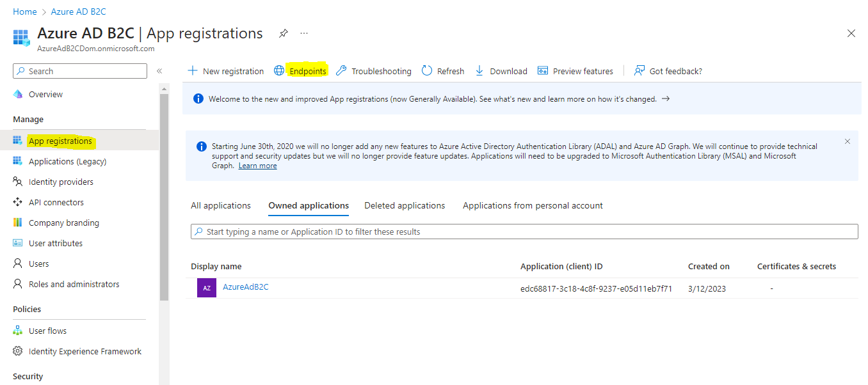The height and width of the screenshot is (385, 868).
Task: Open Endpoints label in toolbar
Action: 308,71
